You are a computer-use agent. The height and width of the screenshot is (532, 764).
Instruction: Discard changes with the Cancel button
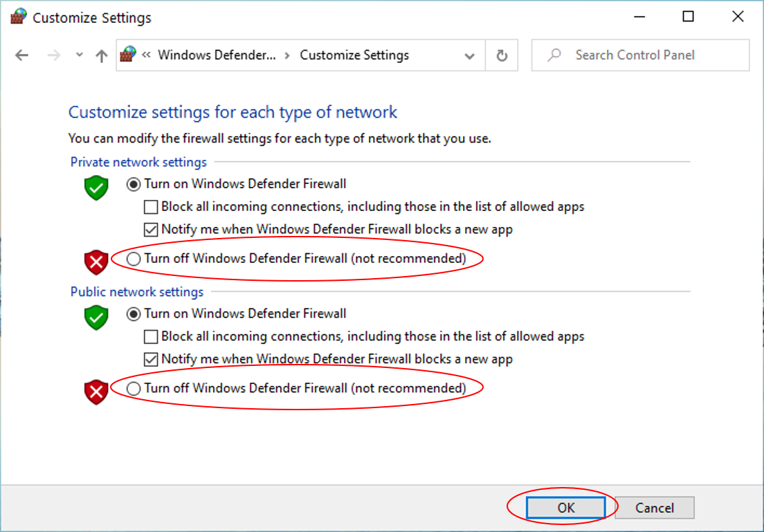tap(655, 508)
